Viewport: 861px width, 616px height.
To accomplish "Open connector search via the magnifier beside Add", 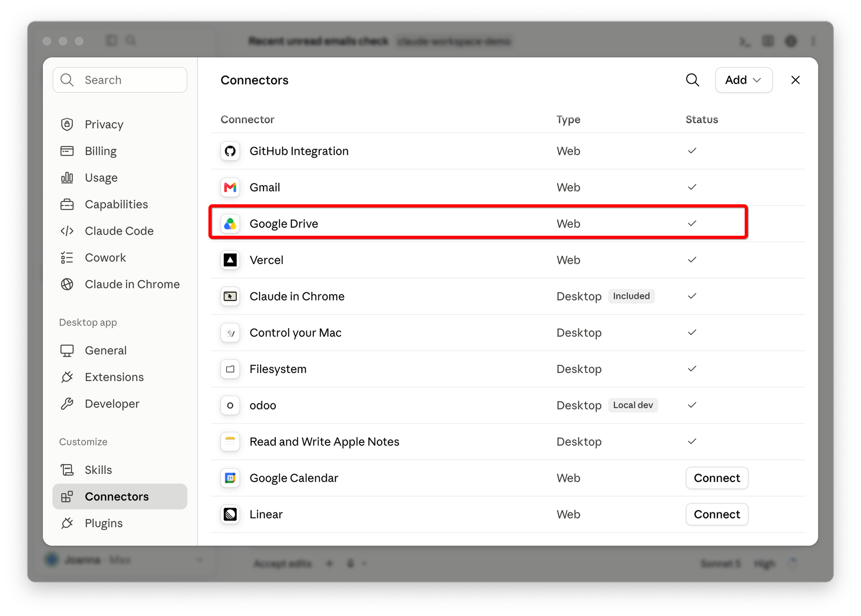I will (x=692, y=80).
